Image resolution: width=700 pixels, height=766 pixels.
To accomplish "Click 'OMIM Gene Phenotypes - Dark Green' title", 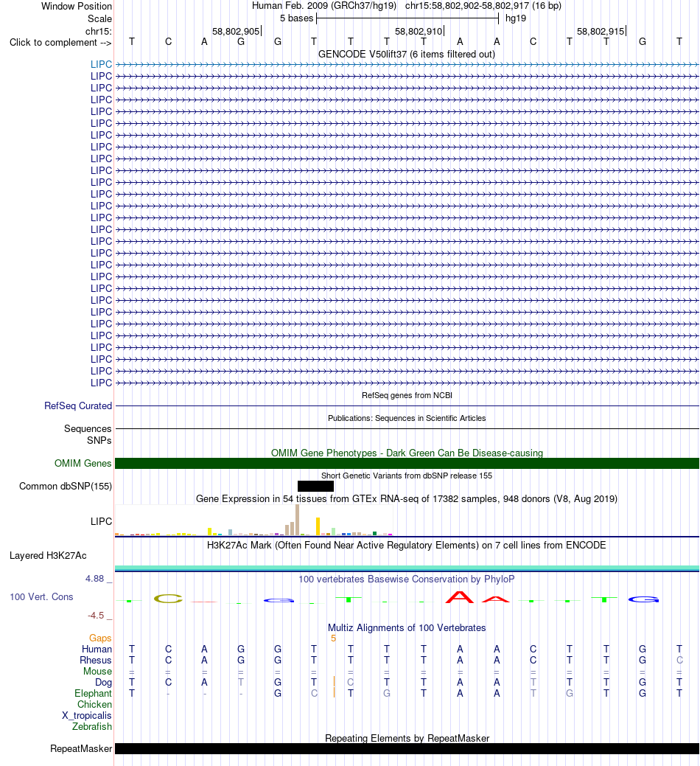I will point(407,453).
